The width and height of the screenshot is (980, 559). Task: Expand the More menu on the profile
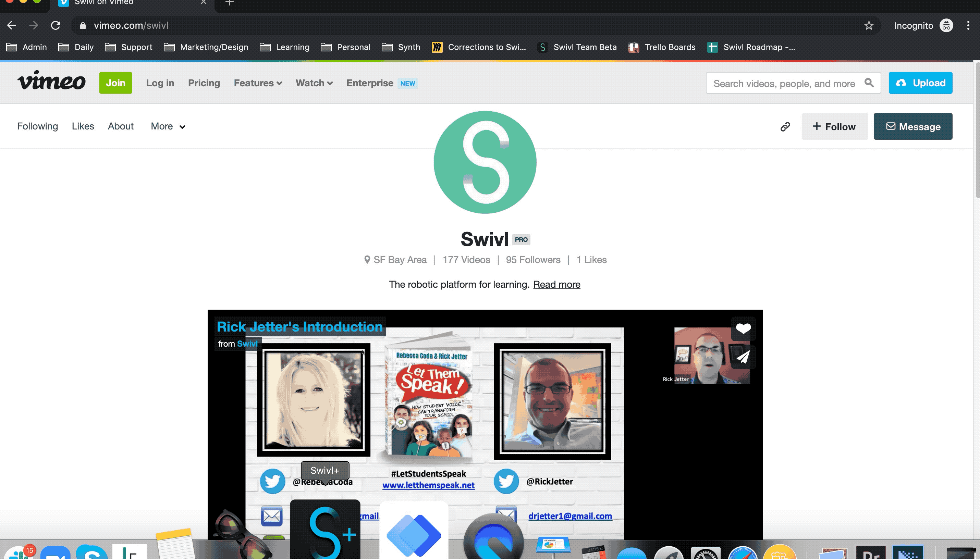point(168,126)
